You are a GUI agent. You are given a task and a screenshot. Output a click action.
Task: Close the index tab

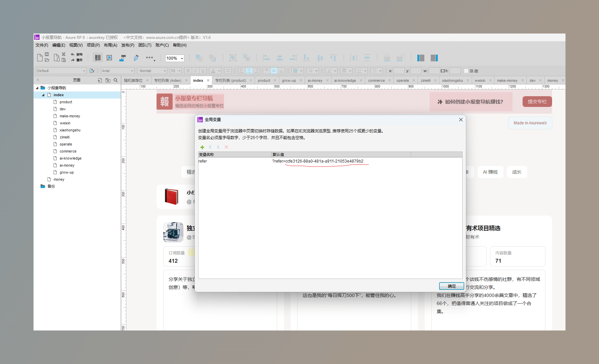click(208, 80)
